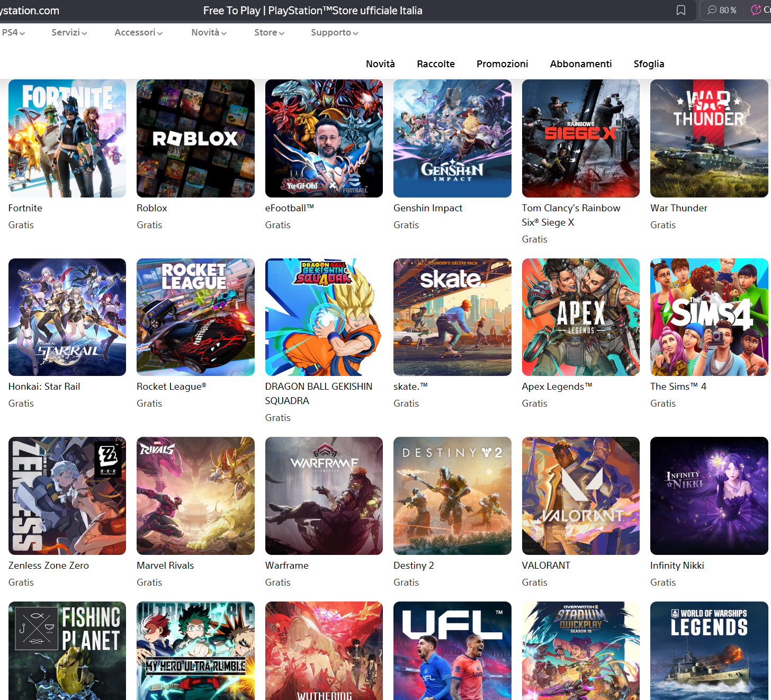The height and width of the screenshot is (700, 771).
Task: Click the Marvel Rivals cover art
Action: tap(195, 496)
